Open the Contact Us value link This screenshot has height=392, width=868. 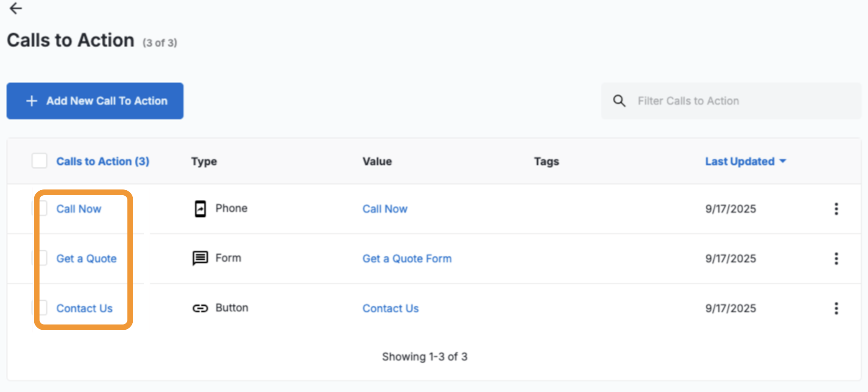click(x=390, y=308)
